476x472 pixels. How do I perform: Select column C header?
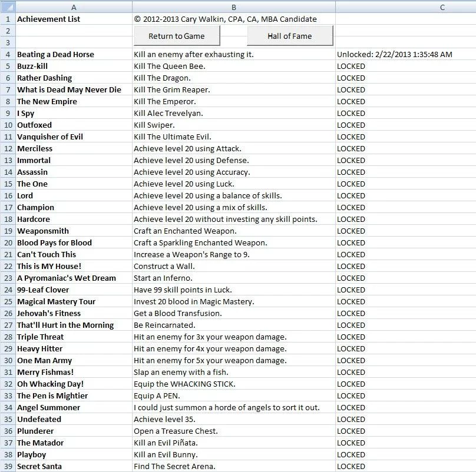click(x=406, y=7)
